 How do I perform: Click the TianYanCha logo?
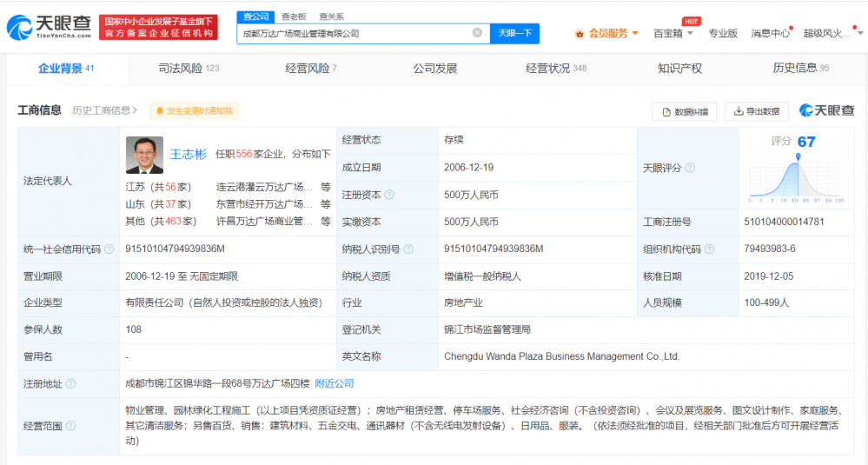tap(48, 27)
